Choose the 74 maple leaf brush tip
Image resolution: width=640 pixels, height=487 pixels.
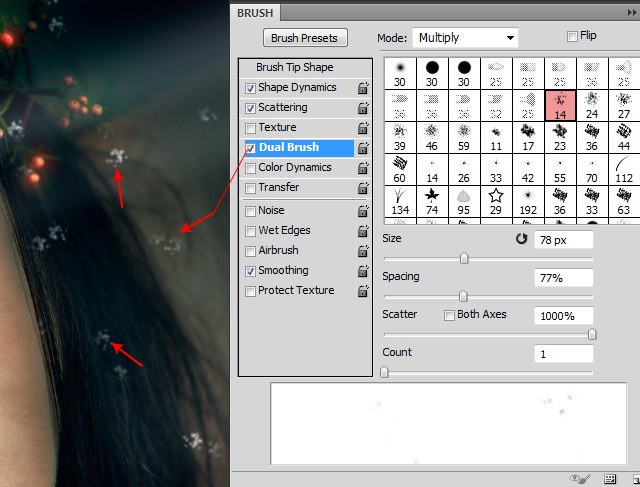click(432, 202)
